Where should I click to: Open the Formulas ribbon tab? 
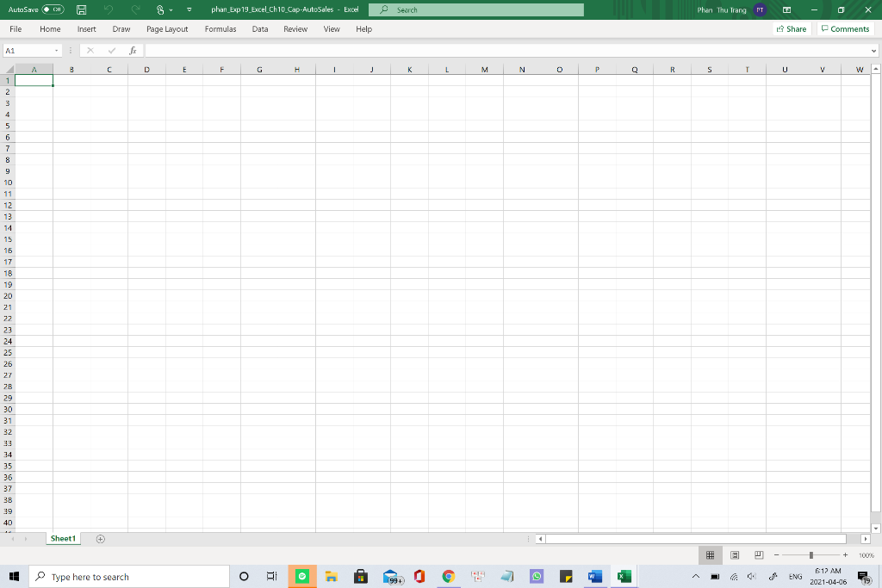pyautogui.click(x=220, y=28)
